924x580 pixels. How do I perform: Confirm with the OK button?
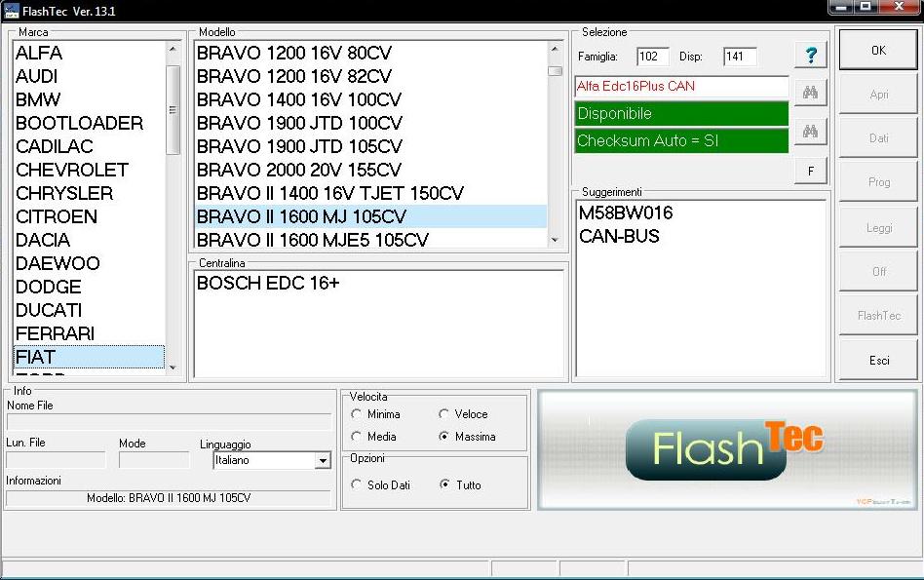[878, 51]
